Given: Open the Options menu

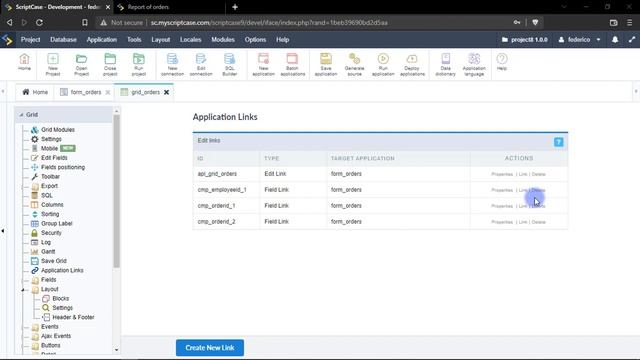Looking at the screenshot, I should click(x=255, y=40).
